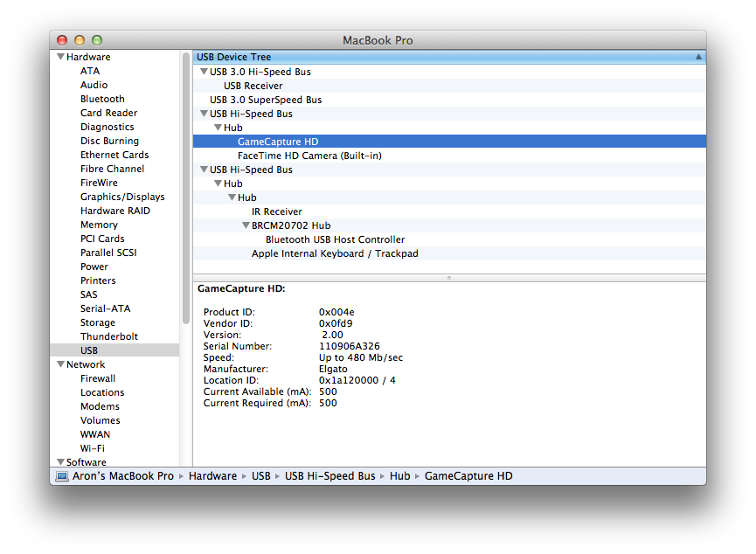756x554 pixels.
Task: Collapse the Hub containing IR Receiver
Action: tap(232, 197)
